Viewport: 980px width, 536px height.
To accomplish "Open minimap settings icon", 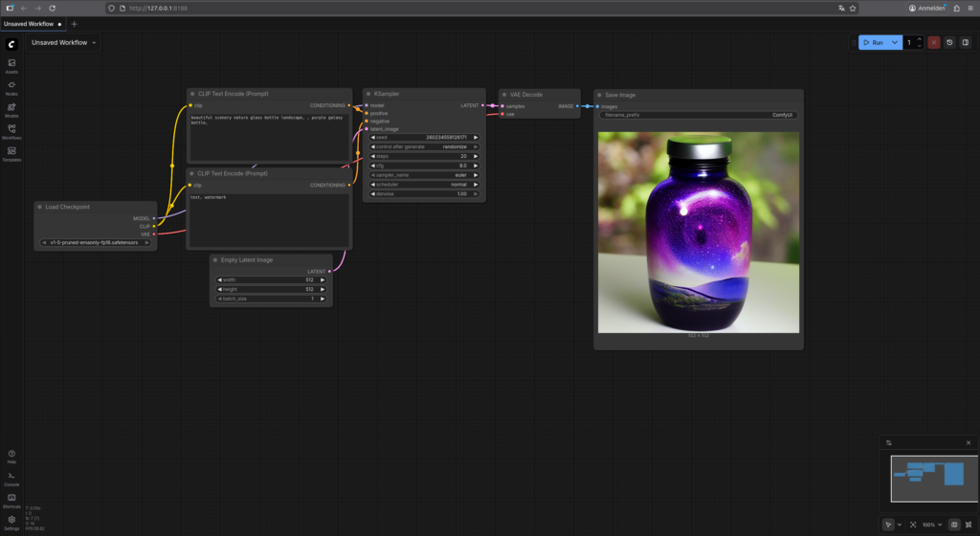I will pos(889,443).
